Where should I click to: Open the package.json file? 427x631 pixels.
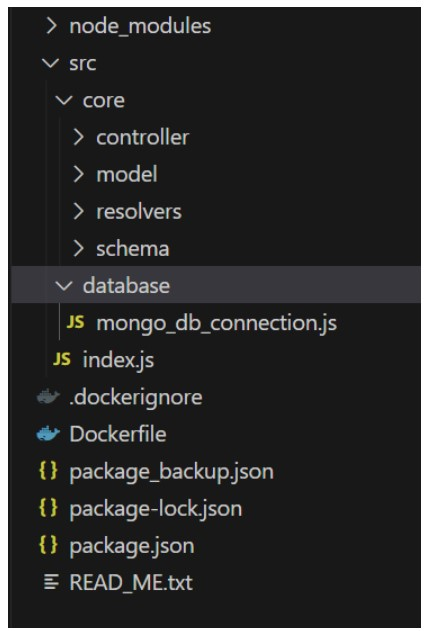tap(132, 546)
